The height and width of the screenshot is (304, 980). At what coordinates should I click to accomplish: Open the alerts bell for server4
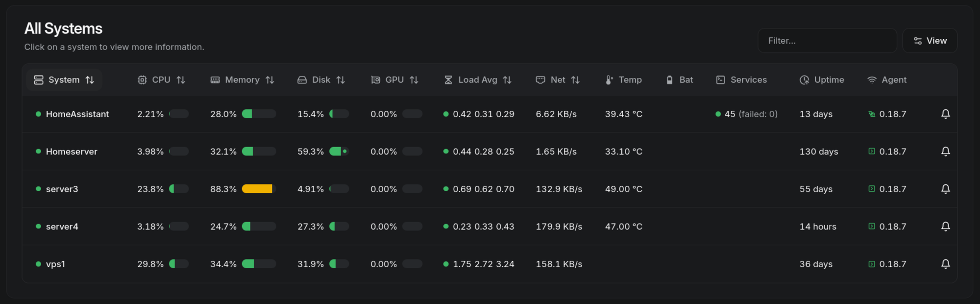[945, 227]
